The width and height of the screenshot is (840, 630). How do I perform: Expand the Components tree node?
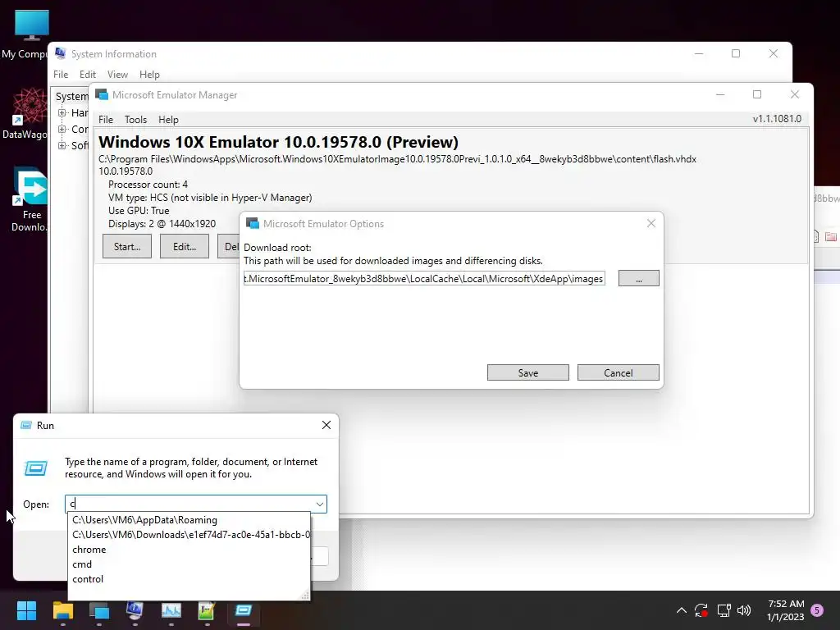click(62, 129)
